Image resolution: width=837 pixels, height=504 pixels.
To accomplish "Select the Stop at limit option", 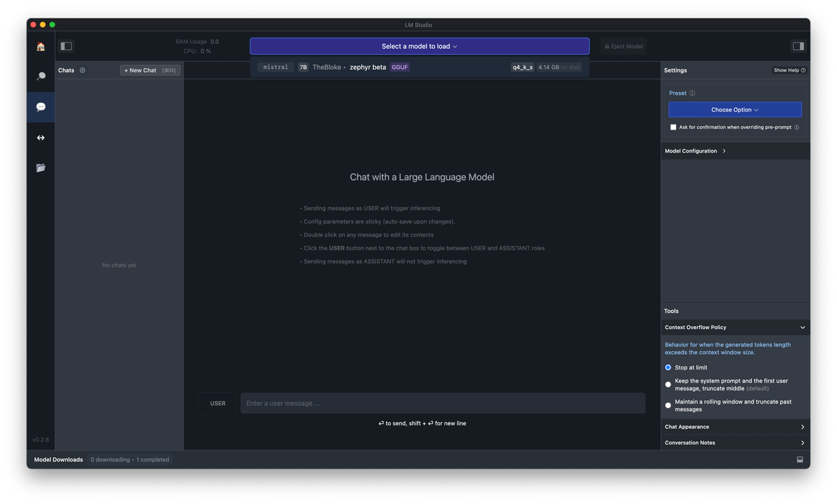I will pos(668,367).
